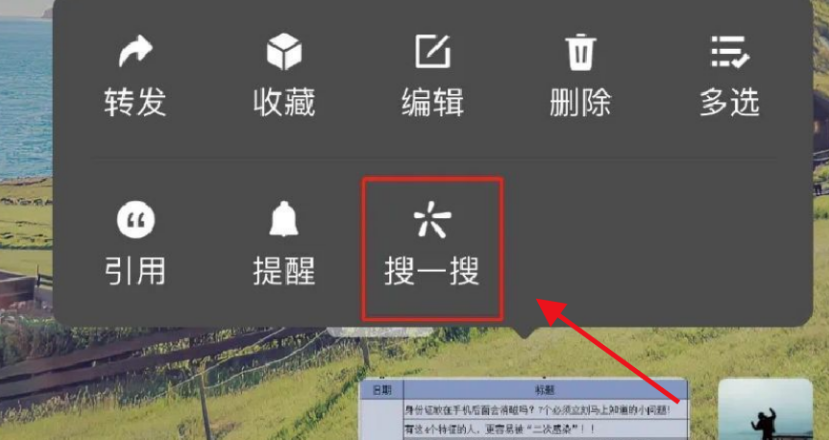Select the 编辑 text label
This screenshot has height=440, width=829.
click(x=433, y=102)
